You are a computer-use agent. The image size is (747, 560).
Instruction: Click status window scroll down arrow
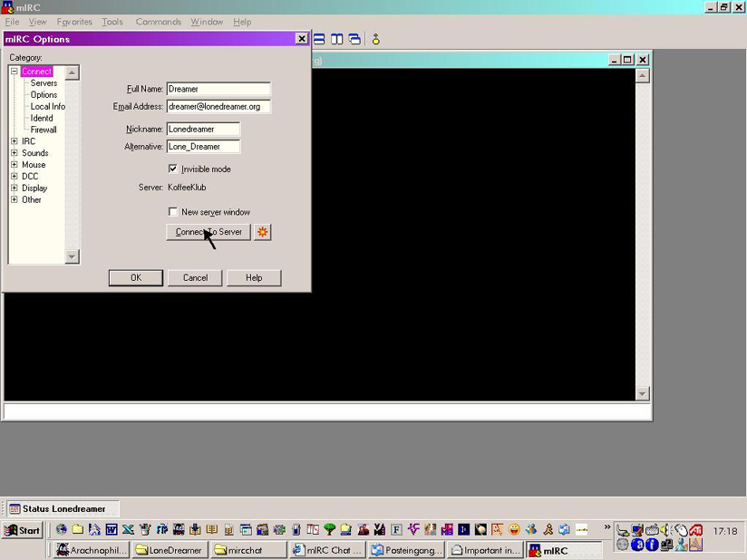(x=642, y=393)
